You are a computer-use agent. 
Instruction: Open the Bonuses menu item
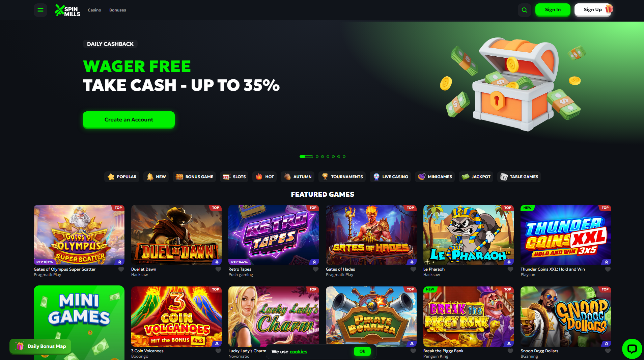click(x=118, y=10)
